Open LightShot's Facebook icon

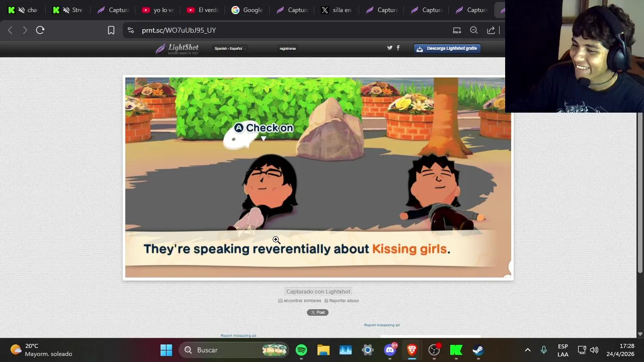[398, 48]
